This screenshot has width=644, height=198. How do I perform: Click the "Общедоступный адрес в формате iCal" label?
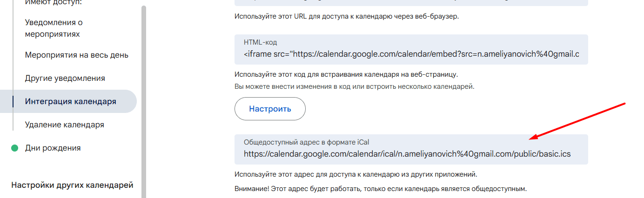click(x=306, y=142)
